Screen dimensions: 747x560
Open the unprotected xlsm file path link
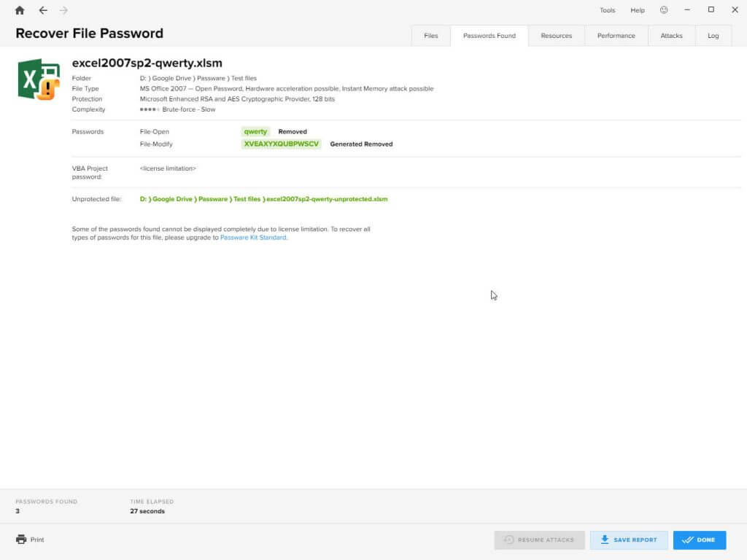click(263, 199)
